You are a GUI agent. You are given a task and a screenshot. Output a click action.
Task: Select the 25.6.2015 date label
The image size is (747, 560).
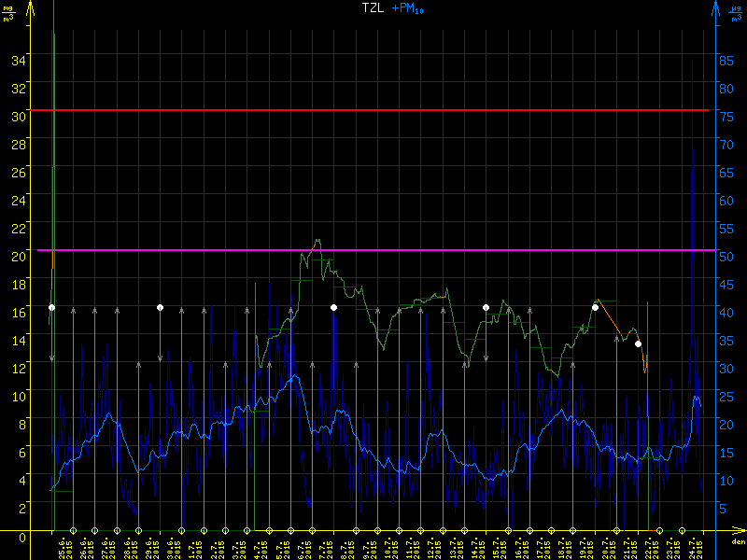[63, 547]
